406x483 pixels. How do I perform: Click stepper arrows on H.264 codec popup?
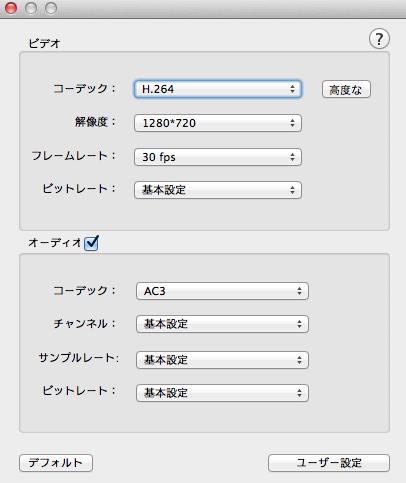tap(292, 89)
